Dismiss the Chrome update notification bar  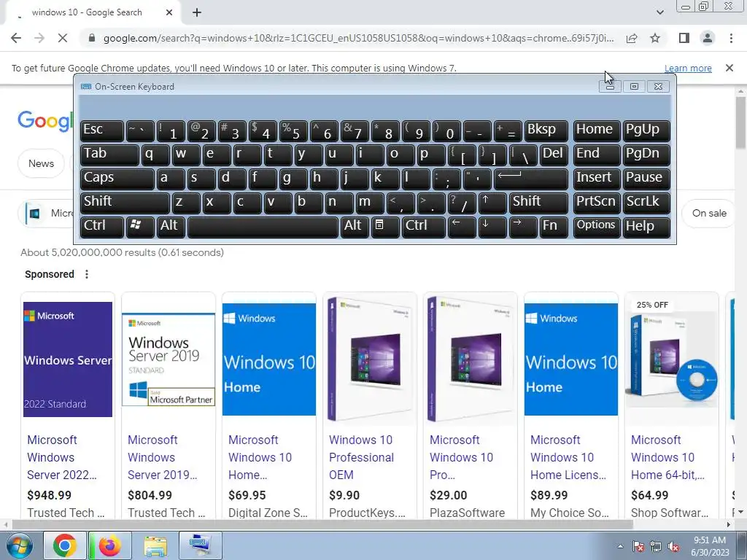[x=729, y=68]
